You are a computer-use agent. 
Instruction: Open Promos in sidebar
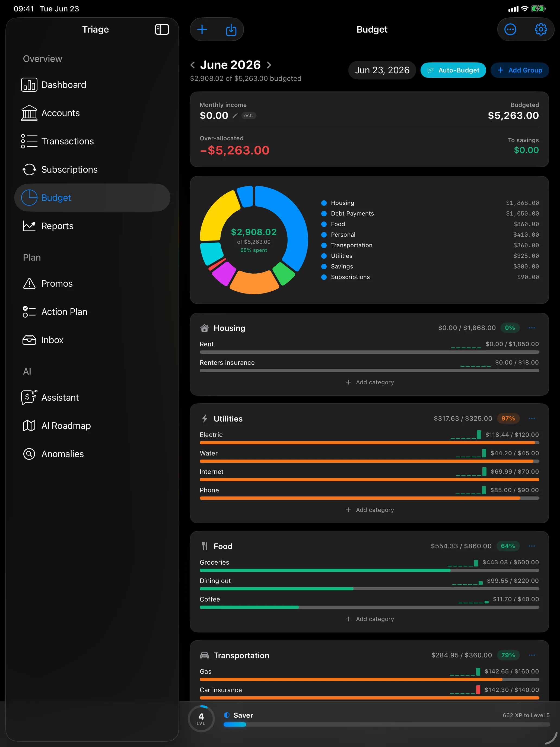click(x=92, y=284)
